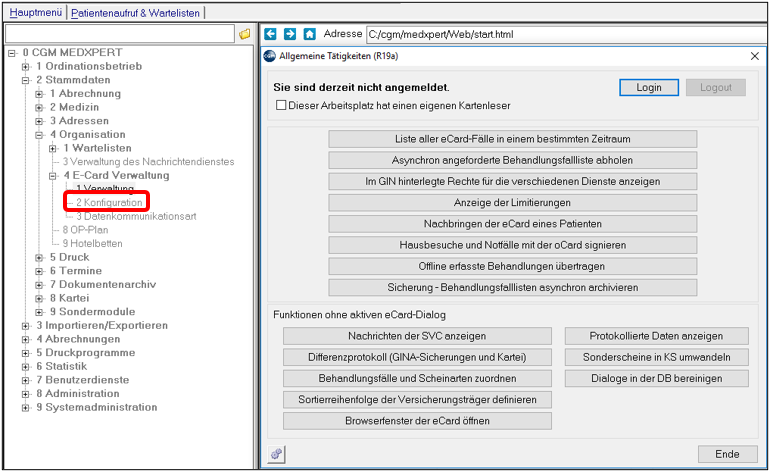
Task: Click Sortierreihenfolge der Versicherungsträger definieren
Action: click(417, 399)
